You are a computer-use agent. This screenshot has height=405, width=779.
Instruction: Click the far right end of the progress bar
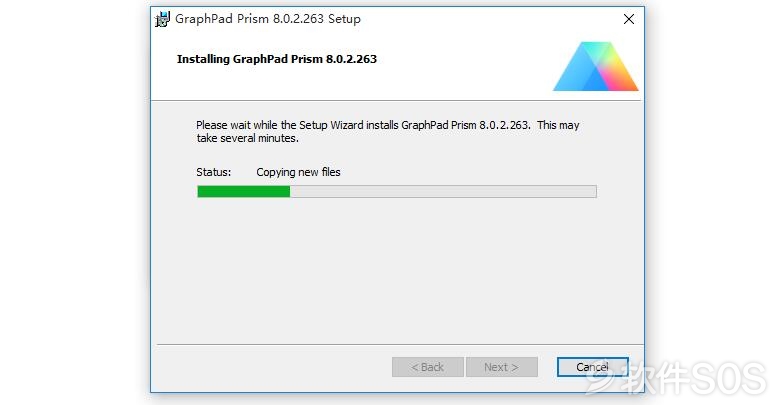click(x=594, y=191)
